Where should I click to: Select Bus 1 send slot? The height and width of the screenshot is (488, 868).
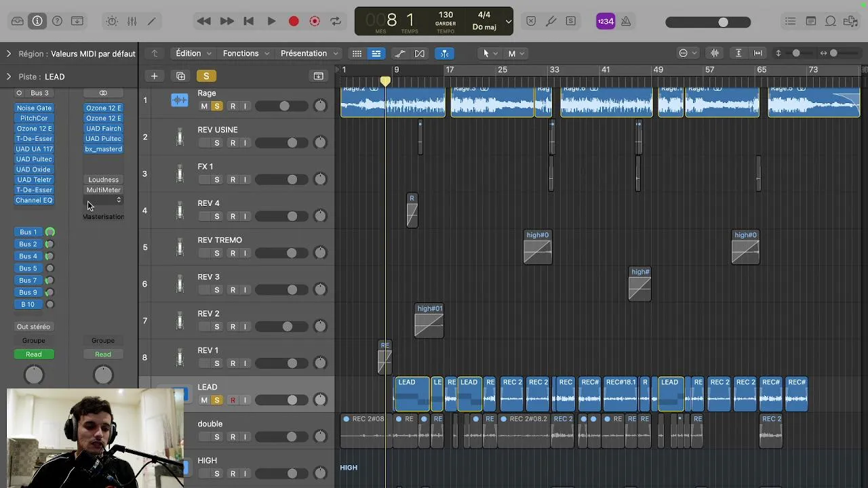(x=28, y=232)
